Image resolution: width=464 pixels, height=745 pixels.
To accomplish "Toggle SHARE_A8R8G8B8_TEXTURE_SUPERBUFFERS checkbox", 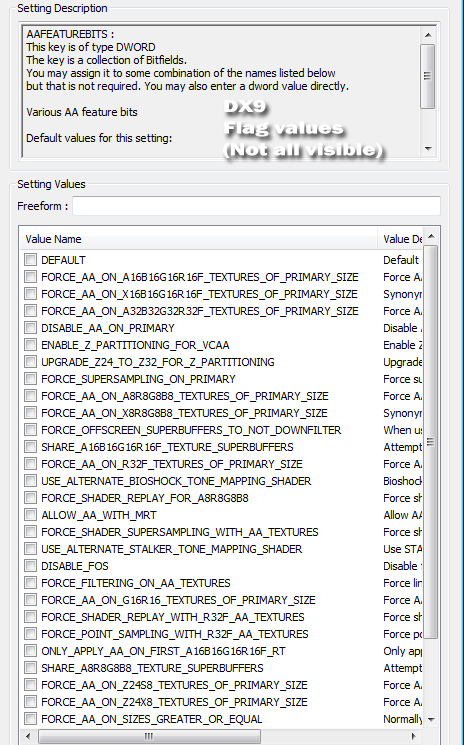I will coord(30,668).
